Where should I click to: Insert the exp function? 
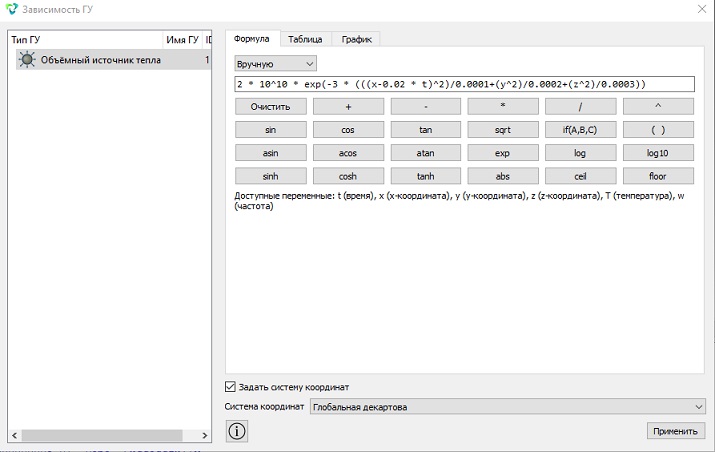pyautogui.click(x=503, y=153)
